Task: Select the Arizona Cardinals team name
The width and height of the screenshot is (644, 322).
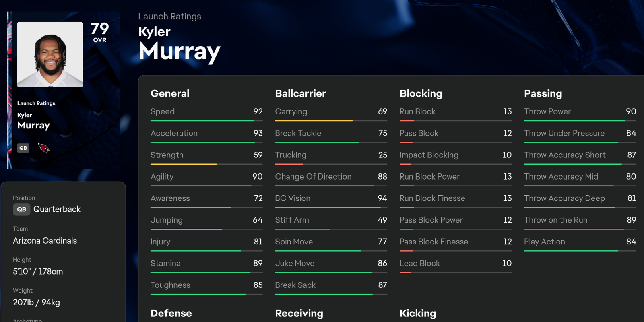Action: (45, 241)
